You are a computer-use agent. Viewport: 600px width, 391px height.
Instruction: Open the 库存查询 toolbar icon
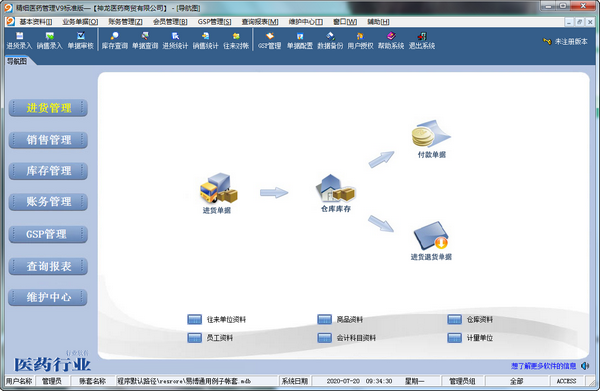(x=114, y=41)
